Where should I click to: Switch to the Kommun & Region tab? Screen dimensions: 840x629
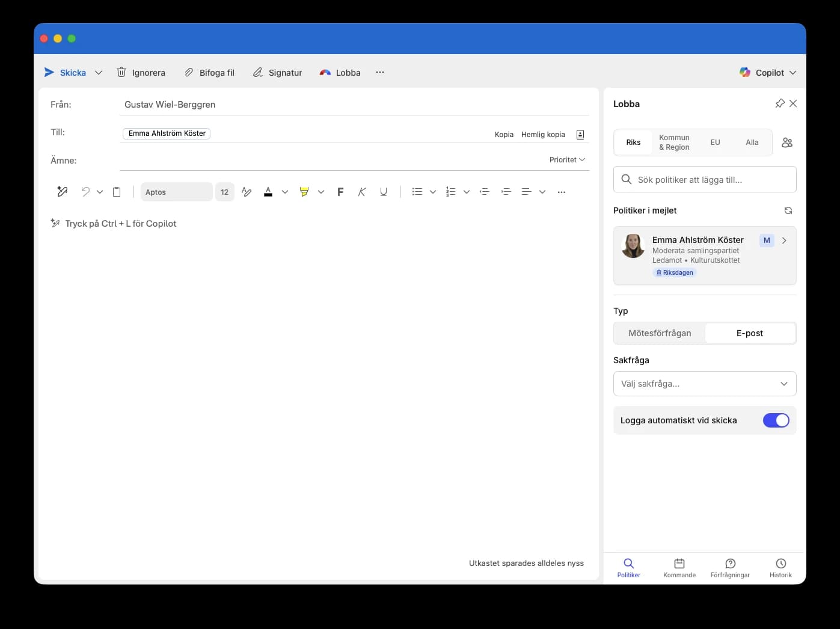tap(674, 143)
